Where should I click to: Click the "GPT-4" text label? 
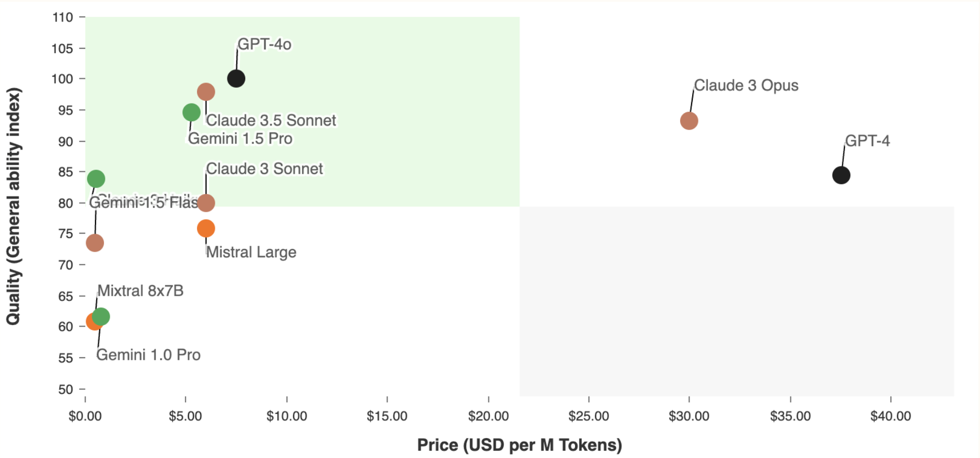(867, 141)
